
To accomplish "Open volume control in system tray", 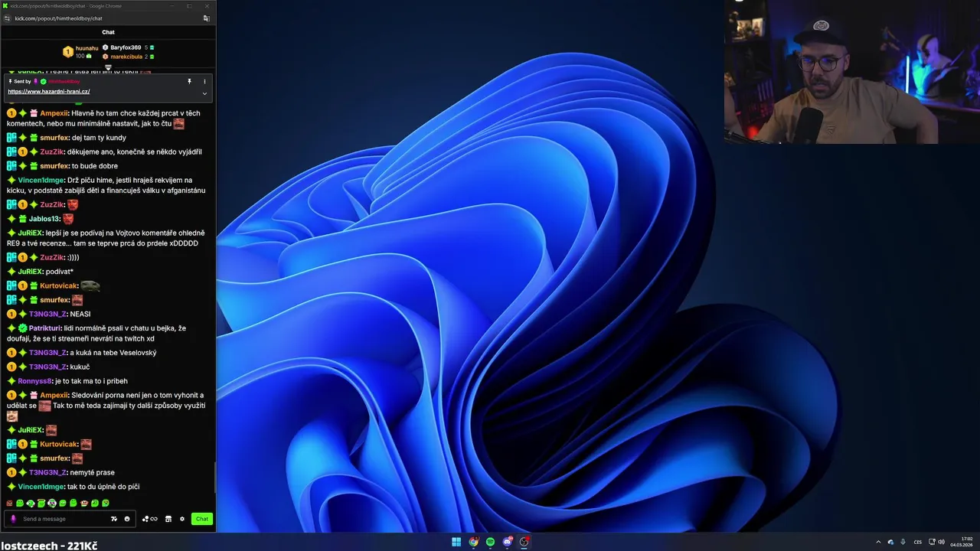I will coord(941,542).
